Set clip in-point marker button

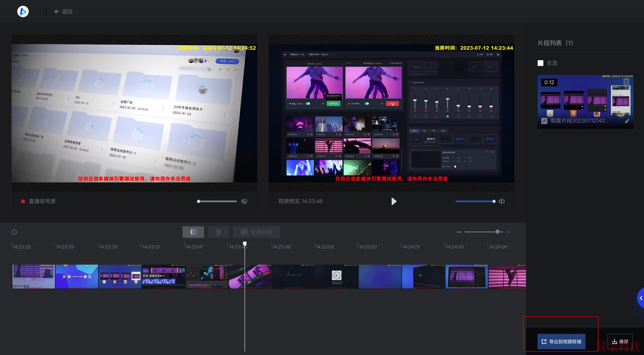coord(193,232)
